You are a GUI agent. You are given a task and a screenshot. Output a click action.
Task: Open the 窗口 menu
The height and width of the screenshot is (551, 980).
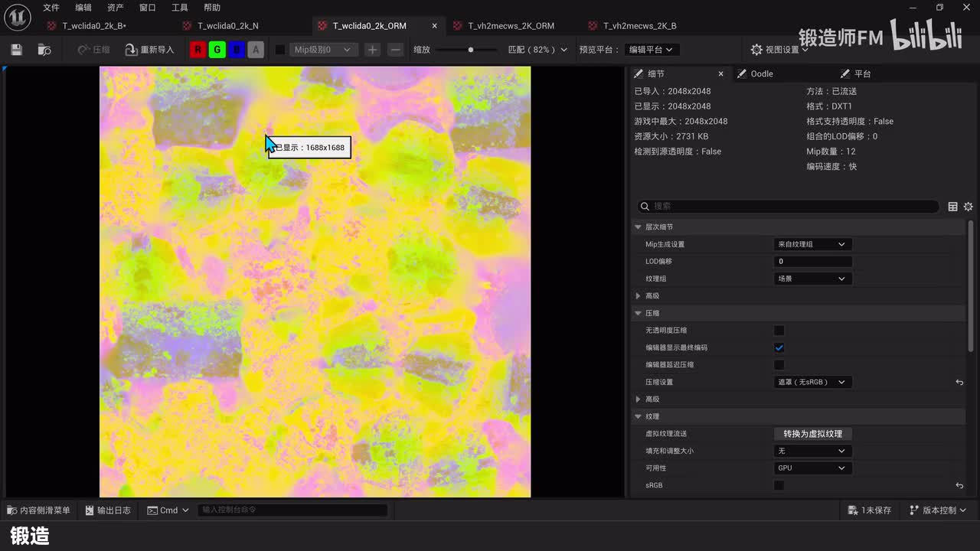[148, 8]
